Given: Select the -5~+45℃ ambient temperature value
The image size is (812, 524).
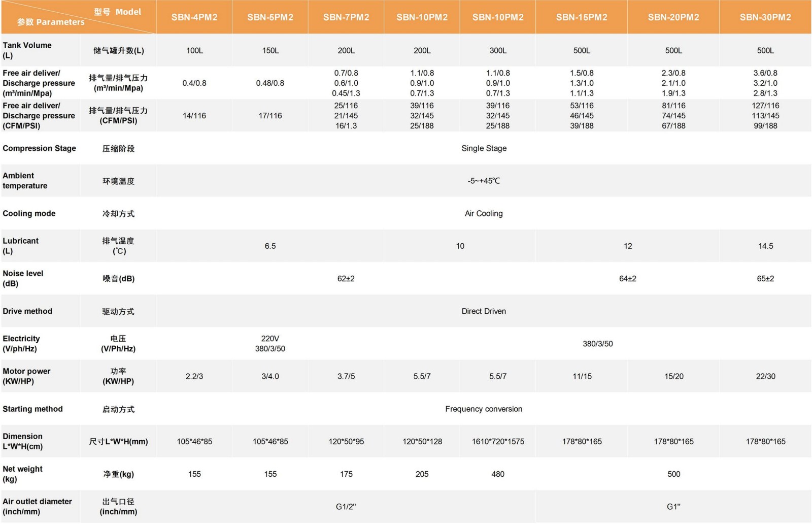Looking at the screenshot, I should pos(484,181).
